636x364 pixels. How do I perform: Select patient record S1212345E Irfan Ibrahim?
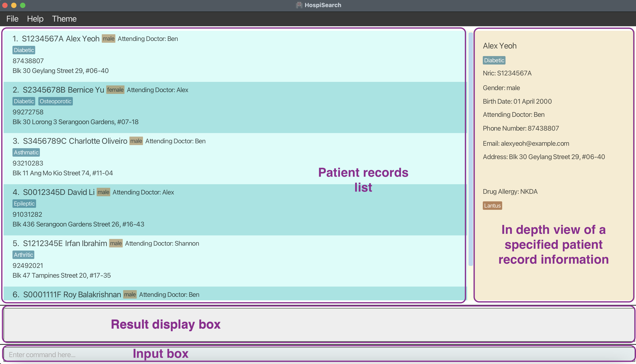coord(235,261)
